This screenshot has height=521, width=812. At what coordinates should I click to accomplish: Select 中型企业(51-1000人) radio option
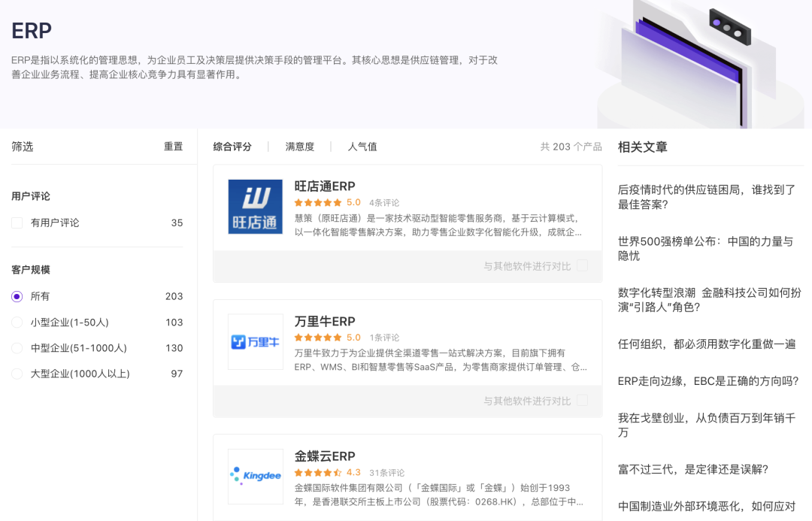point(17,348)
